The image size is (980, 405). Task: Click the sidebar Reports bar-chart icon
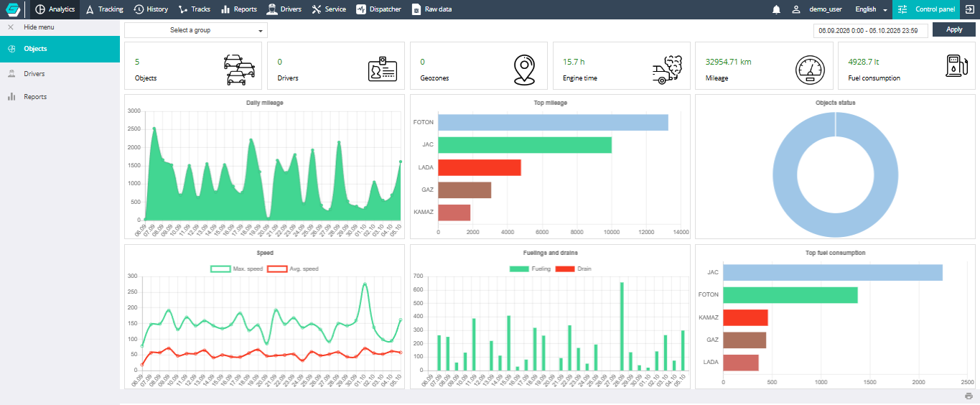point(11,97)
